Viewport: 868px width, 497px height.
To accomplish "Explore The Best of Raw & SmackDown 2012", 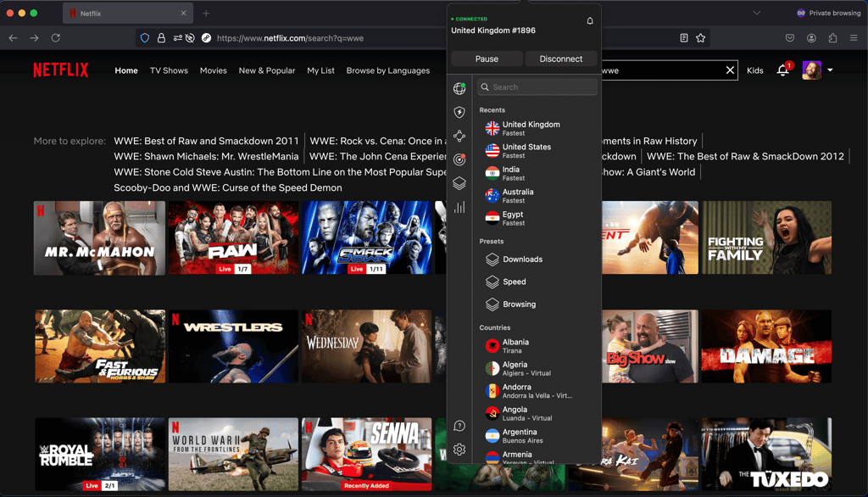I will (x=745, y=156).
